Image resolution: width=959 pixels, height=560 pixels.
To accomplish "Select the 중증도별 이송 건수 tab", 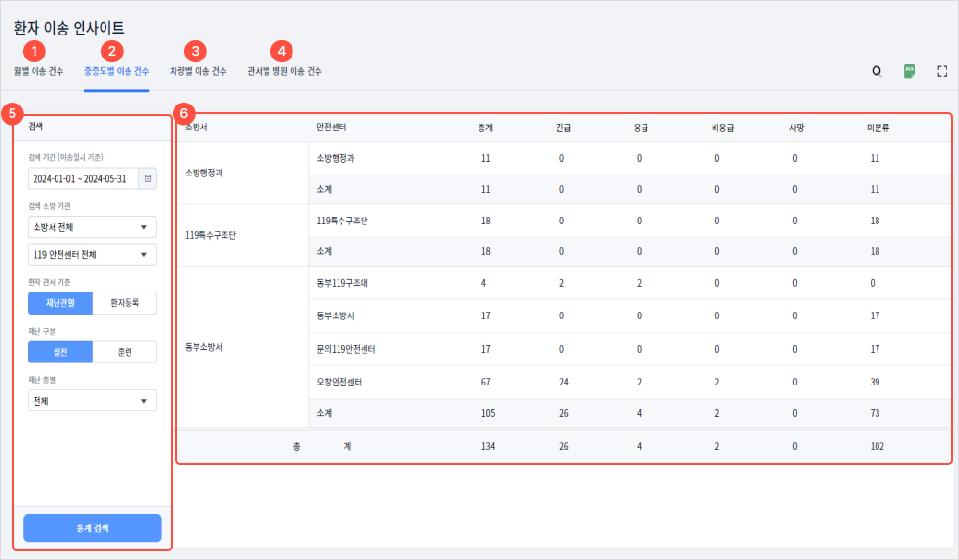I will point(116,72).
